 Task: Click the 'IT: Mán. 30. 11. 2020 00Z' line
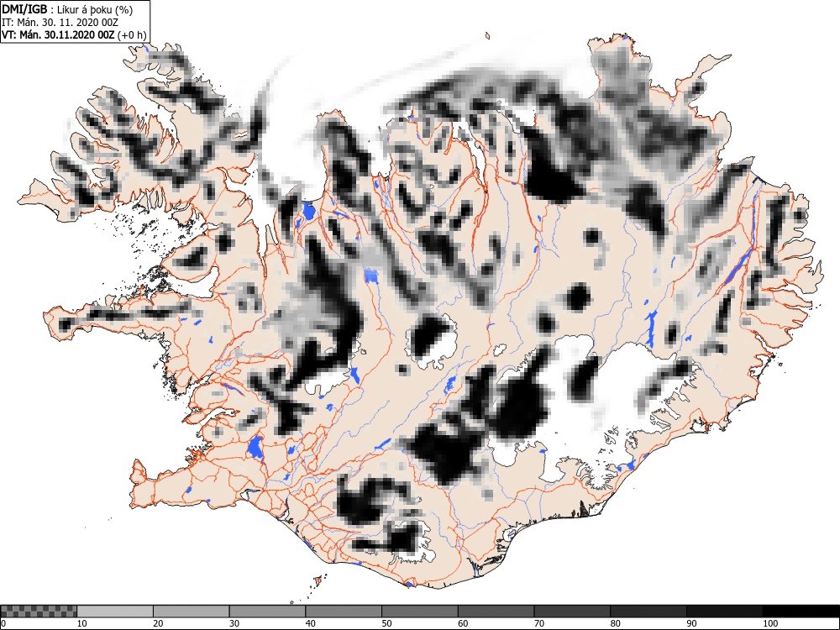click(x=60, y=23)
